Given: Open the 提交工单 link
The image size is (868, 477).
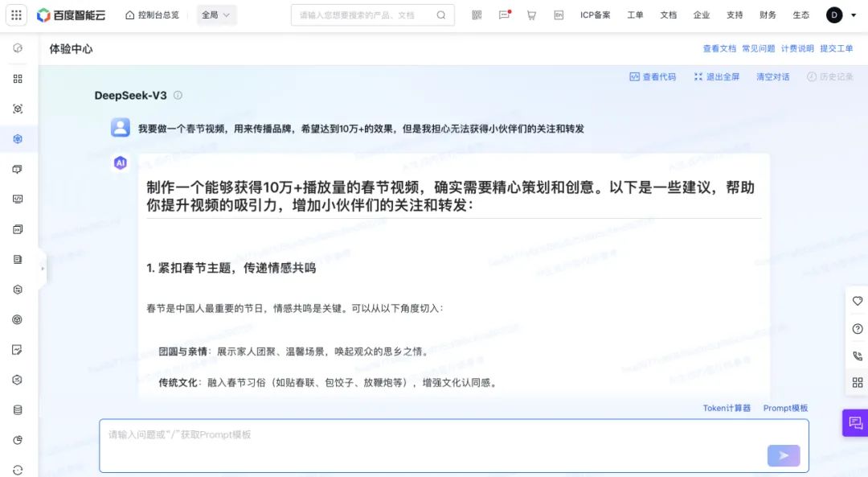Looking at the screenshot, I should pos(837,49).
